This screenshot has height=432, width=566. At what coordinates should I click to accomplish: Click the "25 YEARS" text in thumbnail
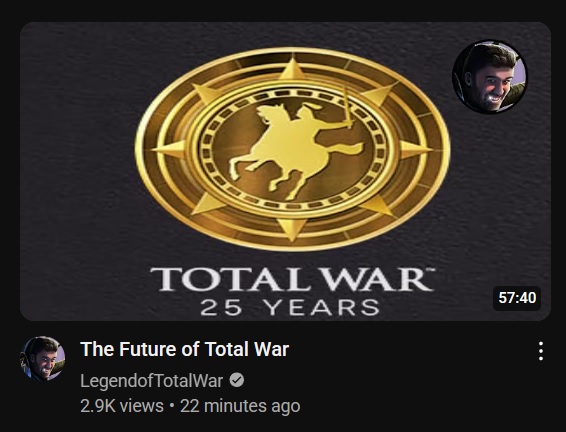[x=290, y=307]
